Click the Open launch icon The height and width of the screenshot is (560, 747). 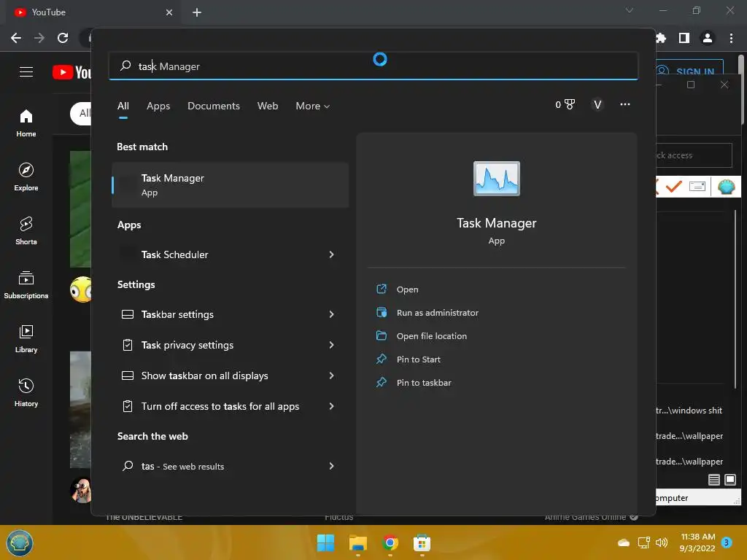click(381, 289)
